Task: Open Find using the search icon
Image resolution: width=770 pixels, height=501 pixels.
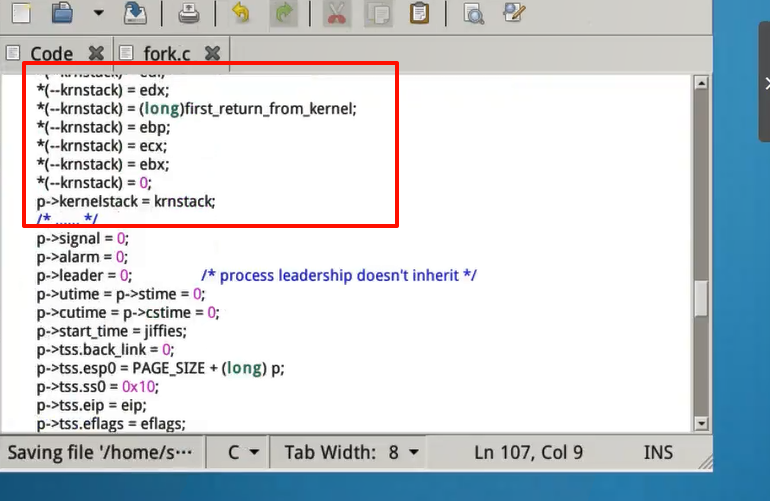Action: [473, 13]
